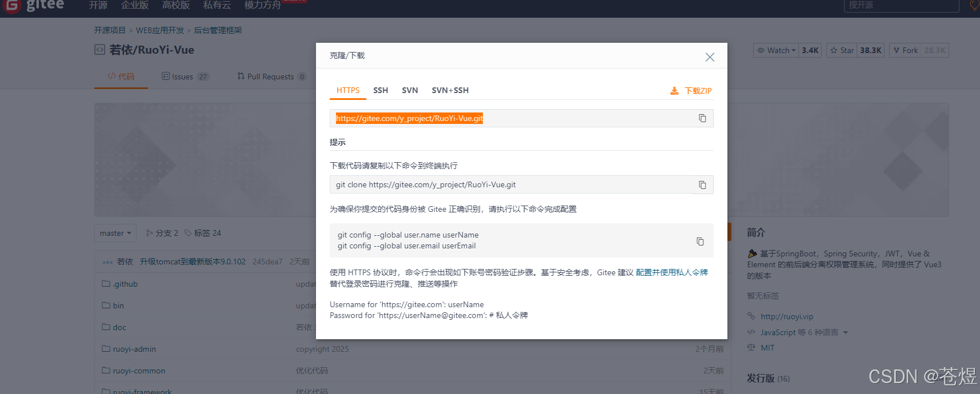Select the HTTPS tab
The image size is (980, 394).
(348, 90)
